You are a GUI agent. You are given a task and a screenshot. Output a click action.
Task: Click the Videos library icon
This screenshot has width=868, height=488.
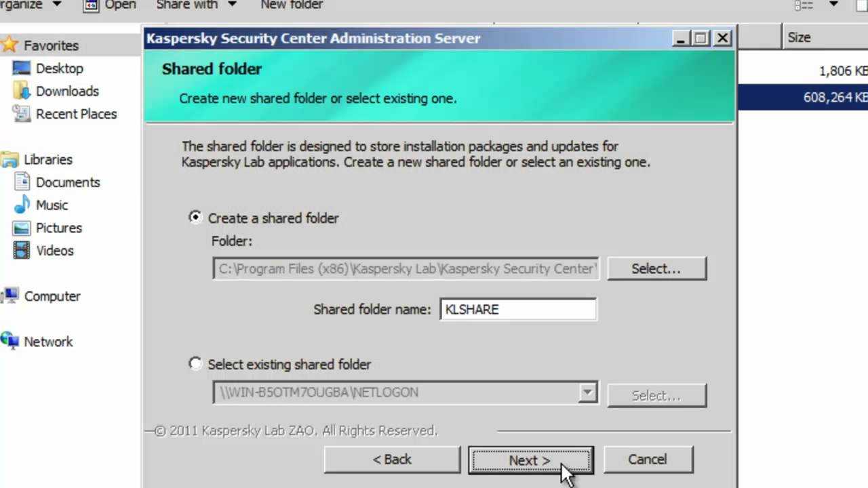pos(22,250)
